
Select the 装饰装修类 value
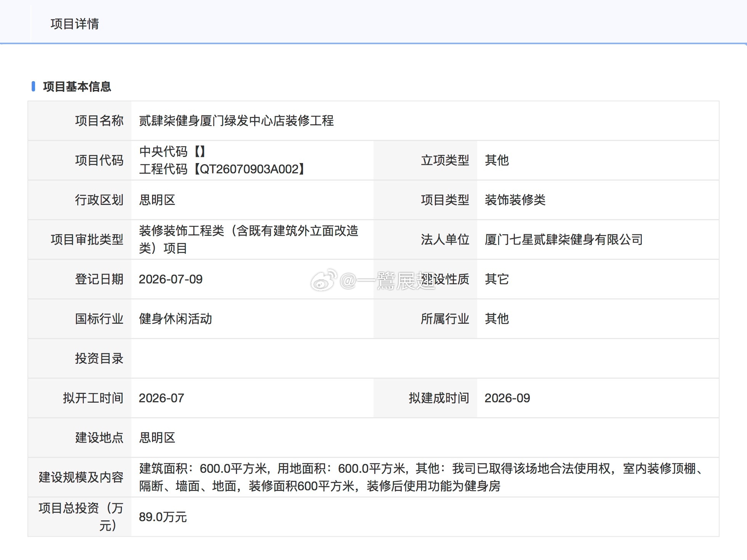(515, 200)
